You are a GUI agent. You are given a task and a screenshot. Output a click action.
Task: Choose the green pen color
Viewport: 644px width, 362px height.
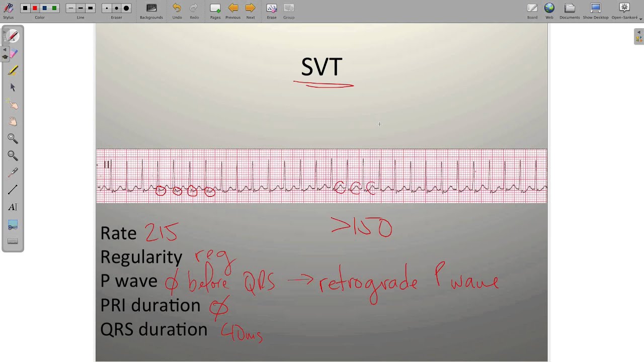[54, 8]
